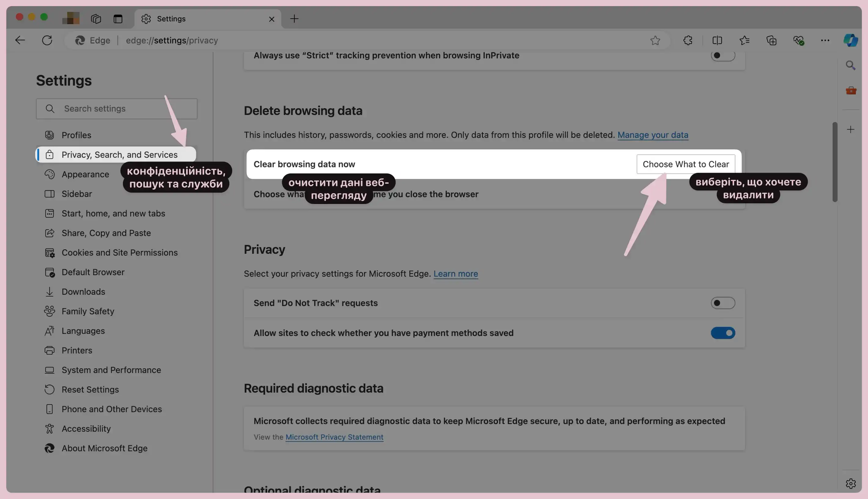Click Choose What to Clear button
Image resolution: width=868 pixels, height=499 pixels.
coord(686,164)
